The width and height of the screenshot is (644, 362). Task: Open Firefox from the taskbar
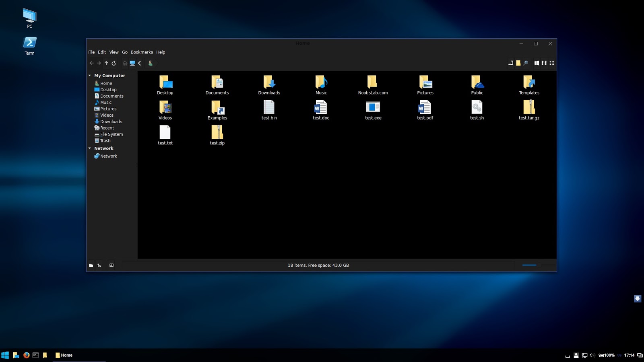tap(26, 355)
